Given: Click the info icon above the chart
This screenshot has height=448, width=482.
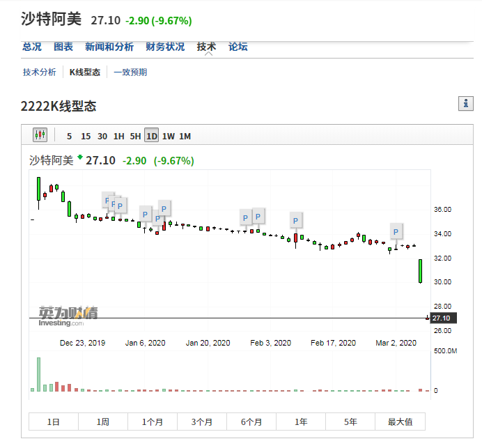Looking at the screenshot, I should [466, 104].
